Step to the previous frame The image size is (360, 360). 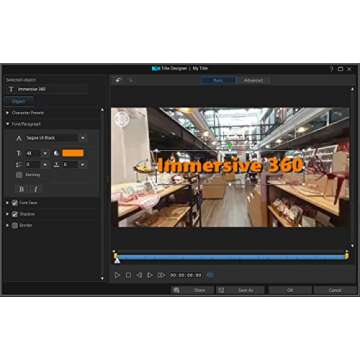tap(139, 275)
